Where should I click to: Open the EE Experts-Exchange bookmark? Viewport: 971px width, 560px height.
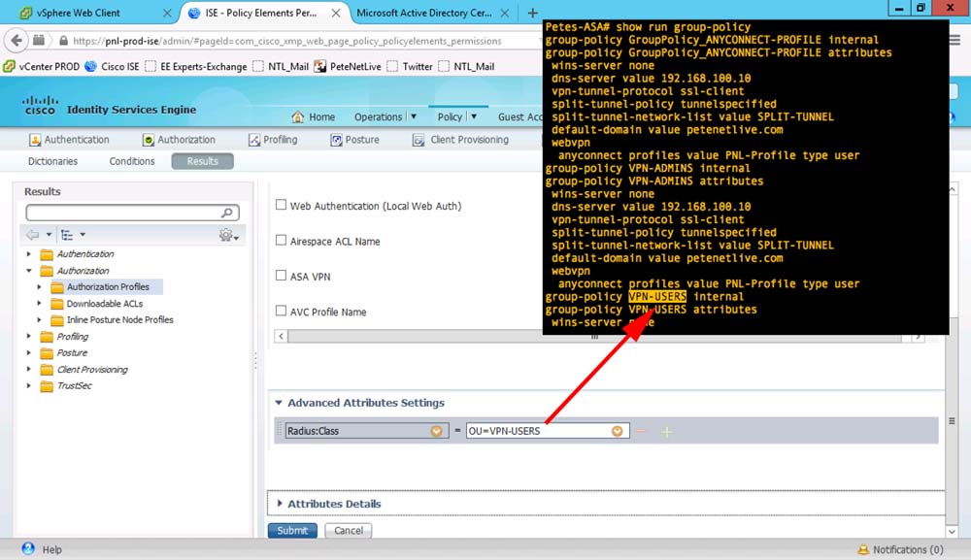(x=196, y=66)
